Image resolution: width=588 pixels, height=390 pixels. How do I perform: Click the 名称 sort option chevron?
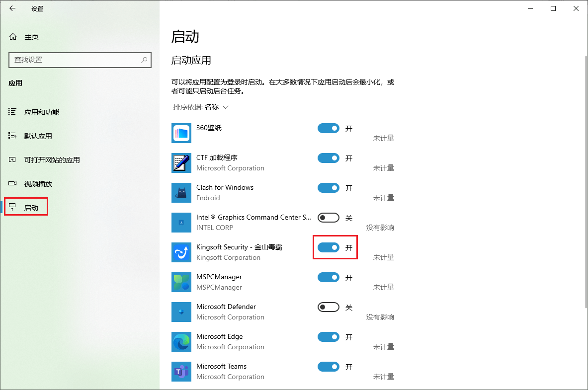point(225,107)
